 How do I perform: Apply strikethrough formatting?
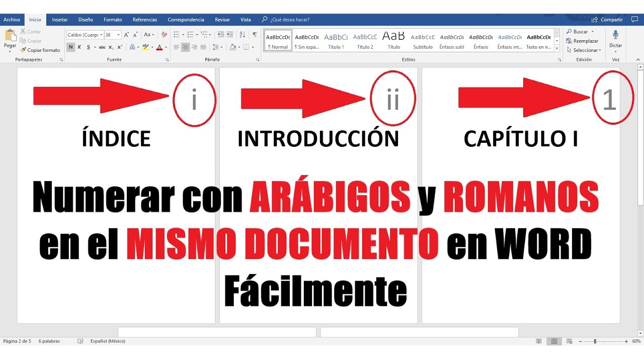click(102, 47)
